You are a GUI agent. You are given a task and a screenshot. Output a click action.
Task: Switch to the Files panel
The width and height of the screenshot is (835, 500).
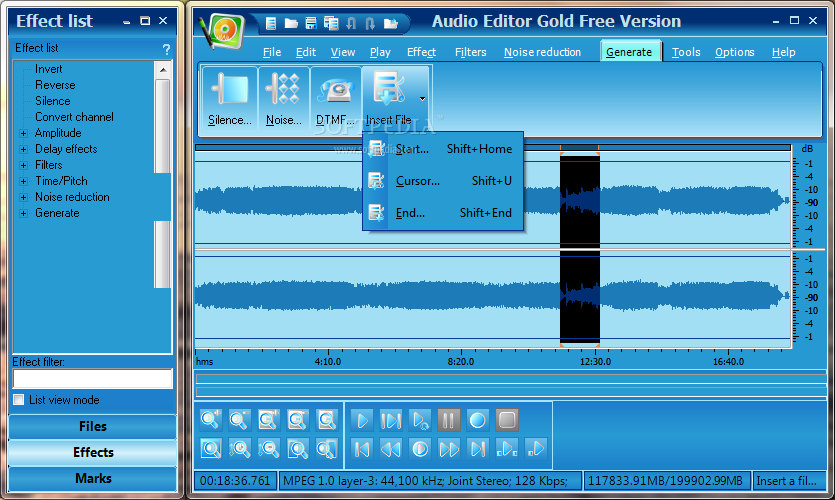coord(93,427)
